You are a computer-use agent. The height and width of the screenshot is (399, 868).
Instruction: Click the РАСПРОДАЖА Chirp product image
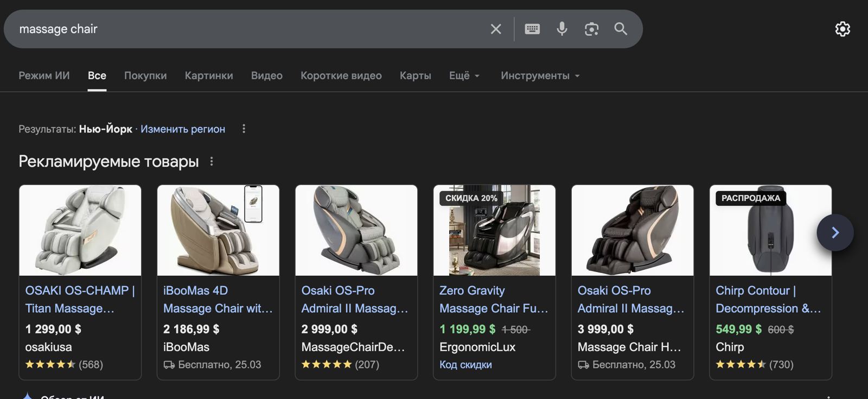click(x=770, y=230)
